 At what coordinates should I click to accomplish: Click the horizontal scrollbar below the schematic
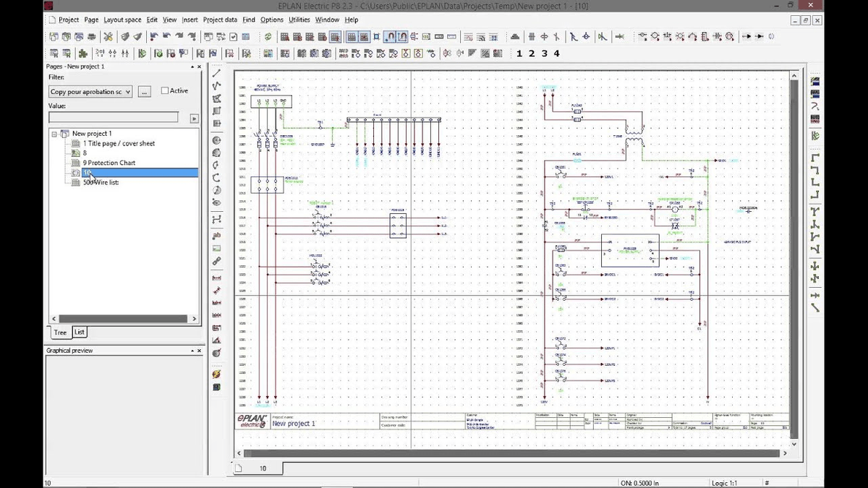point(506,453)
